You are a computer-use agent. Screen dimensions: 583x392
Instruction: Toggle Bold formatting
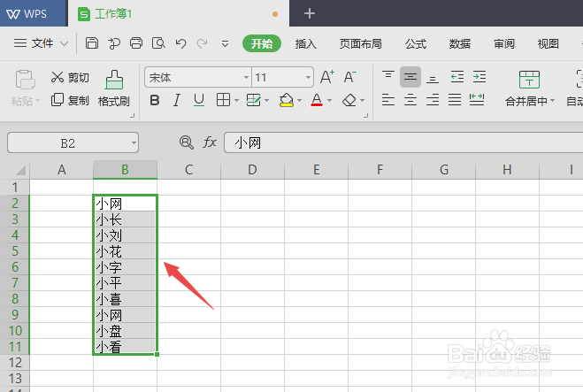155,100
